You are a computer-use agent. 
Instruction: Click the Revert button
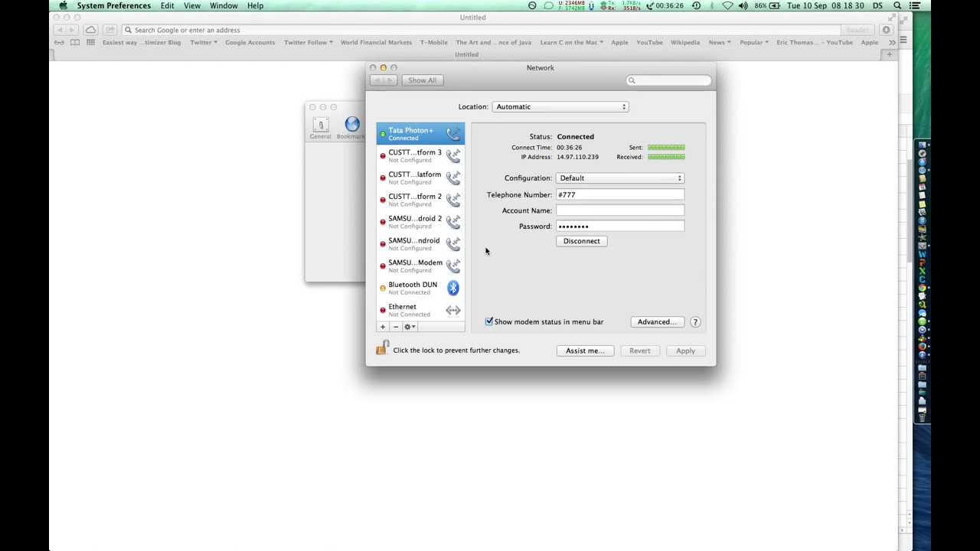(639, 351)
